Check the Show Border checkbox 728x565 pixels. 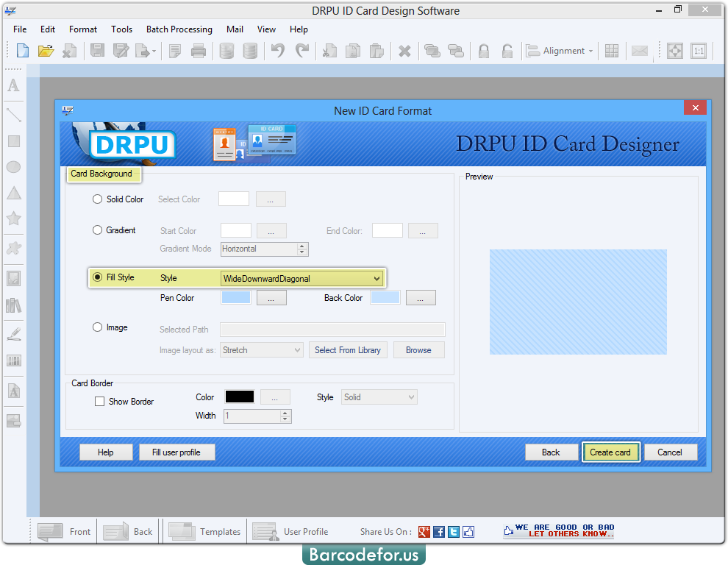point(101,401)
